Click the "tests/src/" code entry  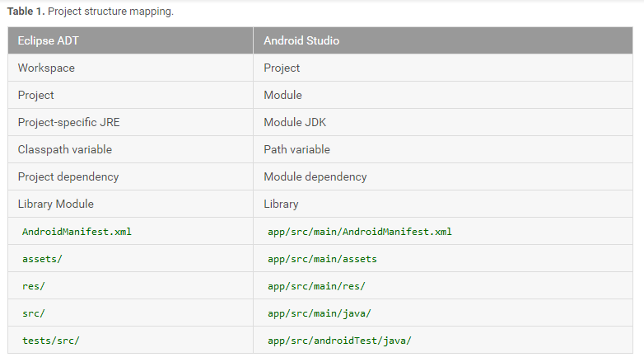click(x=51, y=341)
